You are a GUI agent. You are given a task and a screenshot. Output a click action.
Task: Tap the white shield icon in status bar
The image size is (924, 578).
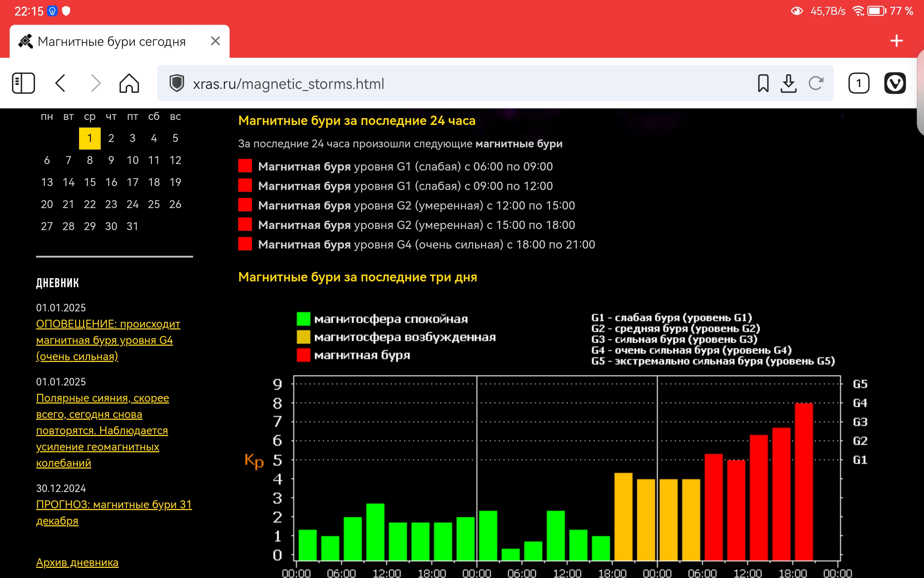pyautogui.click(x=66, y=11)
